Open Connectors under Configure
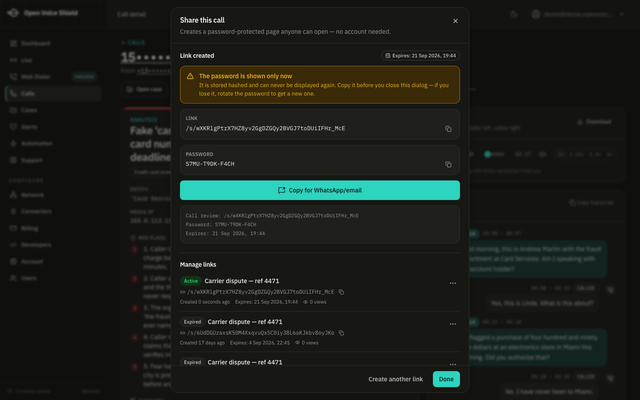Screen dimensions: 640x400 pos(53,211)
